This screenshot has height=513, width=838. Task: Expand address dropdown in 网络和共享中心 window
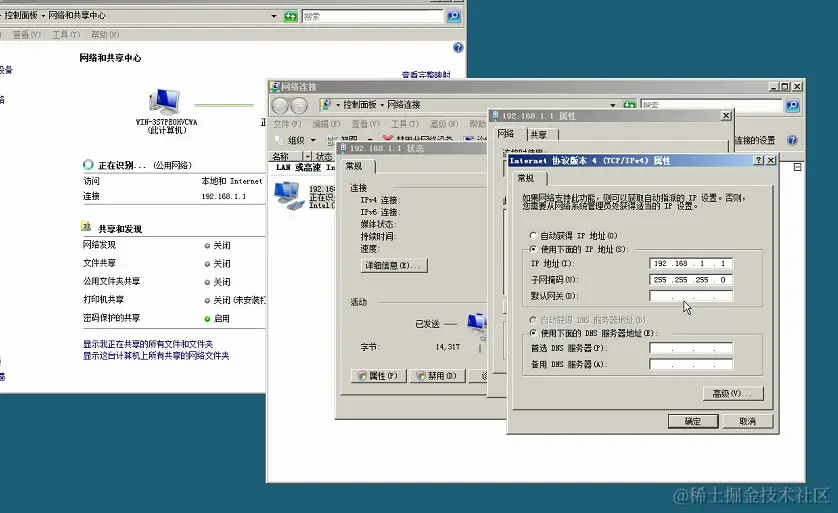pyautogui.click(x=274, y=16)
